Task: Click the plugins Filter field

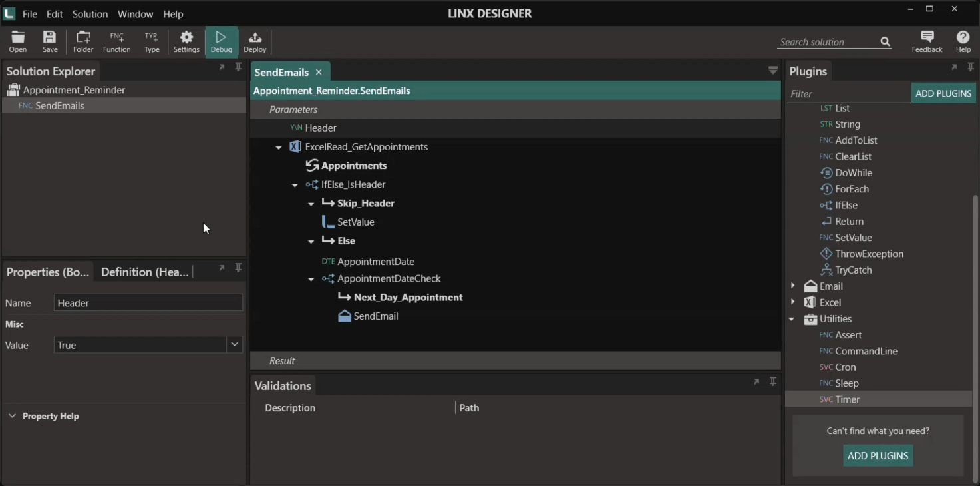Action: click(848, 94)
